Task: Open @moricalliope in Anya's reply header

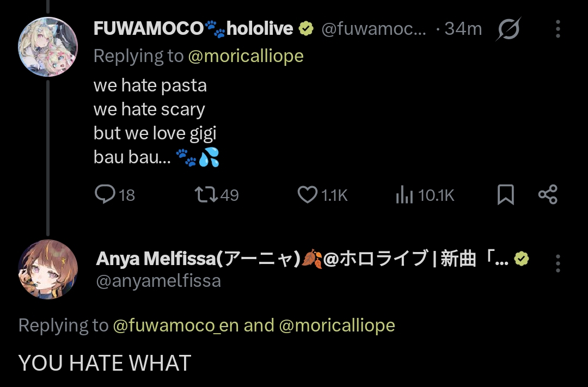Action: (337, 325)
